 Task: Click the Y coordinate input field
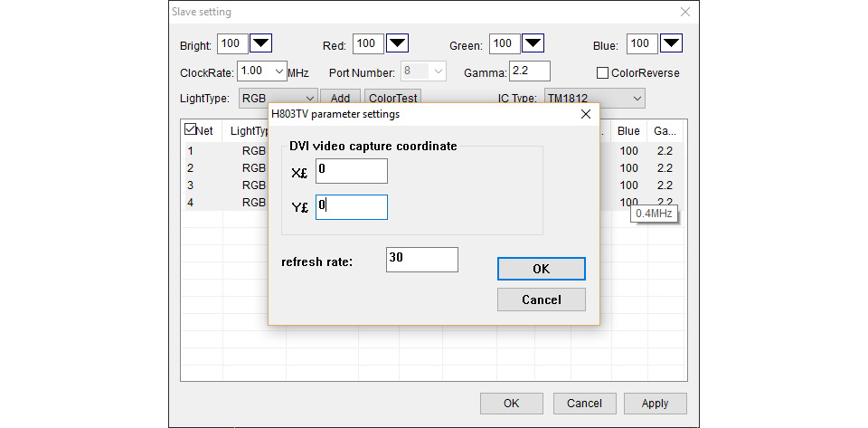pyautogui.click(x=352, y=207)
